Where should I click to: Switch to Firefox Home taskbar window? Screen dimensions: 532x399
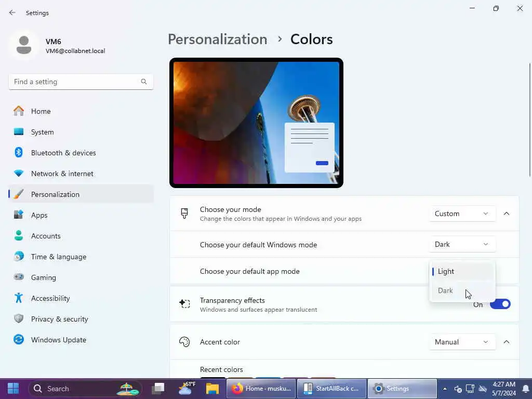[x=261, y=389]
